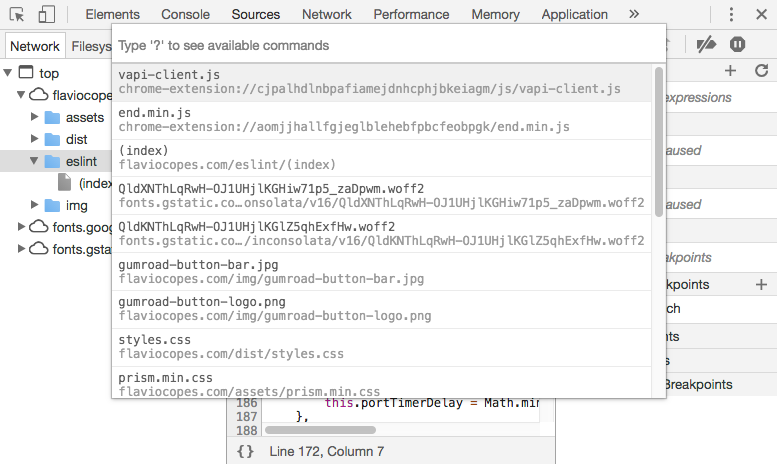
Task: Expand the fonts.gstatic domain node
Action: point(21,248)
